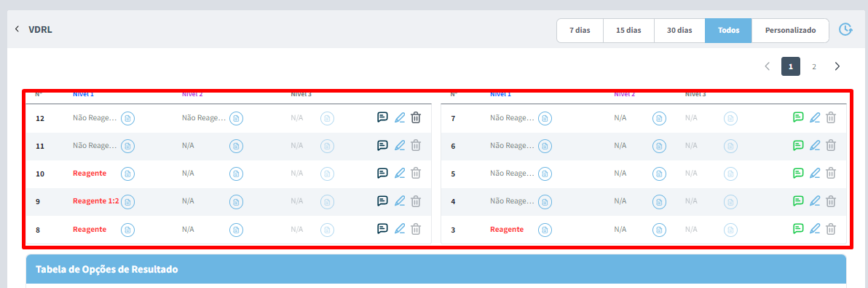The height and width of the screenshot is (288, 868).
Task: Click the Nível 2 N/A value in row 11
Action: coord(188,145)
